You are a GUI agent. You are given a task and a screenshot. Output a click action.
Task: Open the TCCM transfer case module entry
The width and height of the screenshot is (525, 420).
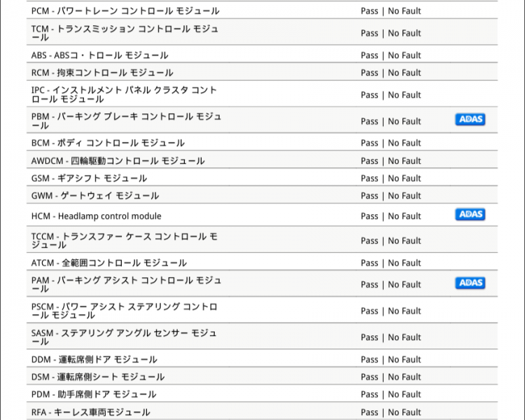pos(262,240)
